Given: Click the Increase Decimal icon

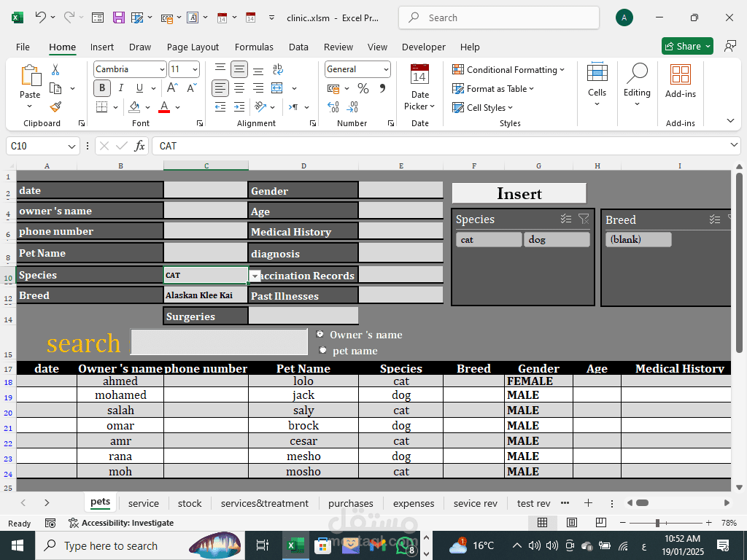Looking at the screenshot, I should pos(333,107).
